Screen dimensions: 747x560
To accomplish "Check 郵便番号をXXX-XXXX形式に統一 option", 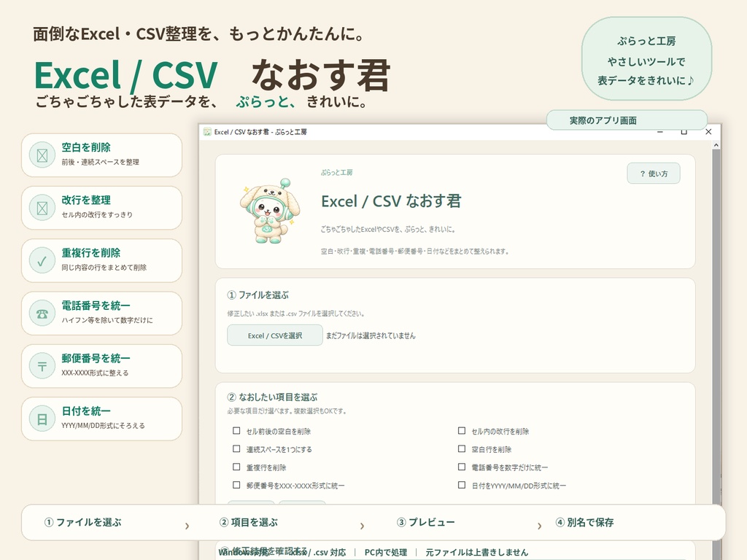I will click(x=236, y=485).
